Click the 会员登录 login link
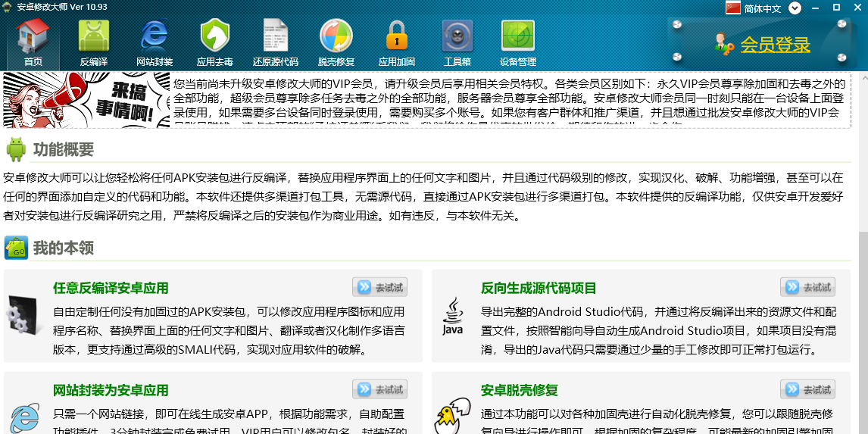Viewport: 868px width, 434px height. pos(775,44)
